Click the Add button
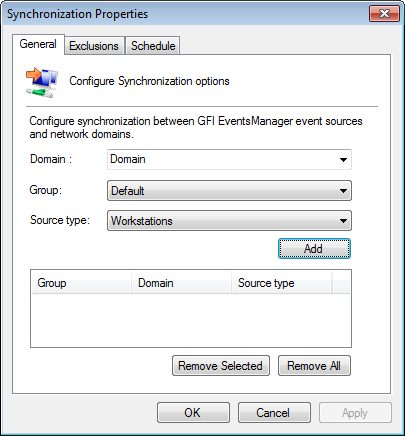Image resolution: width=405 pixels, height=436 pixels. pos(314,248)
